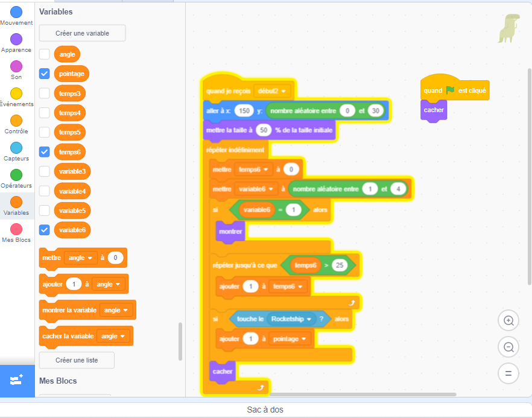Screen dimensions: 532x418
Task: Click the purple cacher block under green flag
Action: coord(434,110)
